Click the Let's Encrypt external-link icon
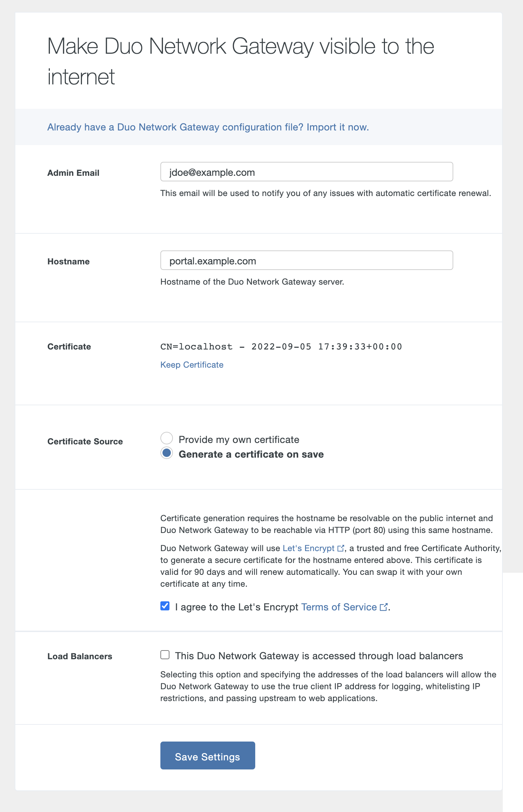 click(x=341, y=548)
